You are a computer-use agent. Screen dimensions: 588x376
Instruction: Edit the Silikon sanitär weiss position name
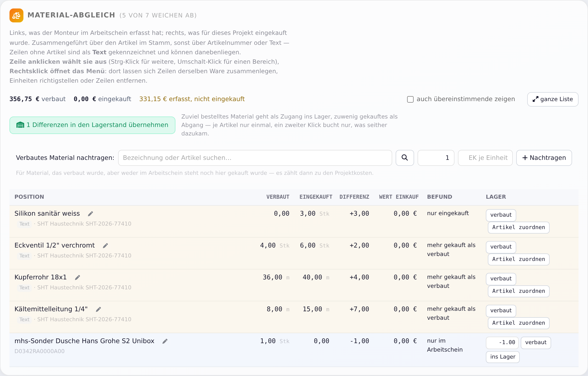[90, 214]
